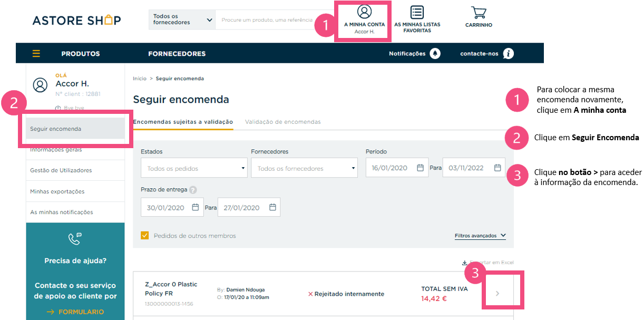644x320 pixels.
Task: Open calendar for 27/01/2020 delivery date
Action: point(272,207)
